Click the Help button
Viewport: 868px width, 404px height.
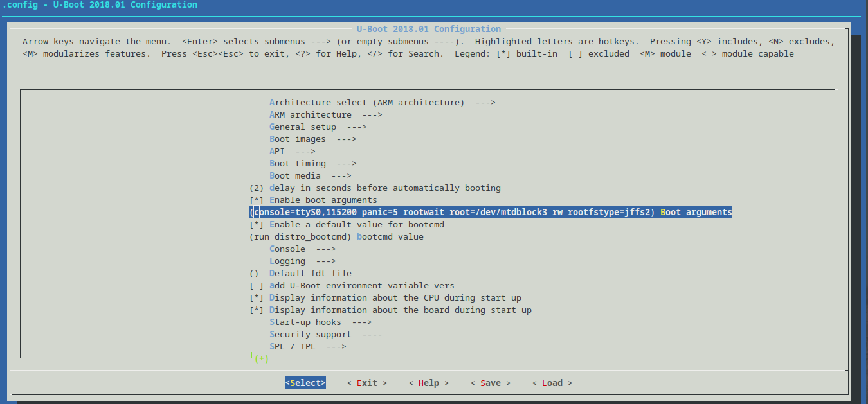[x=429, y=383]
